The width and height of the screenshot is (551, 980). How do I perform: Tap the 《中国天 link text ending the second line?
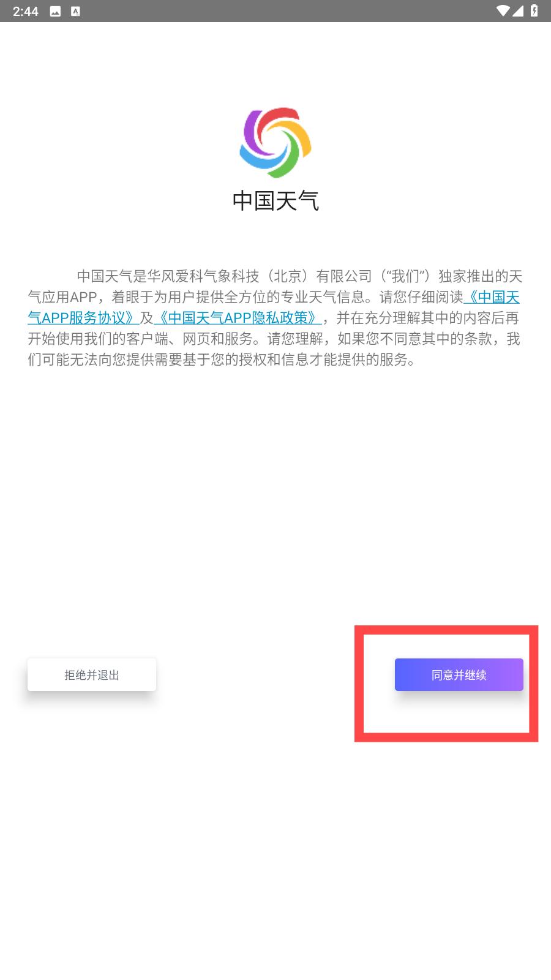(492, 297)
